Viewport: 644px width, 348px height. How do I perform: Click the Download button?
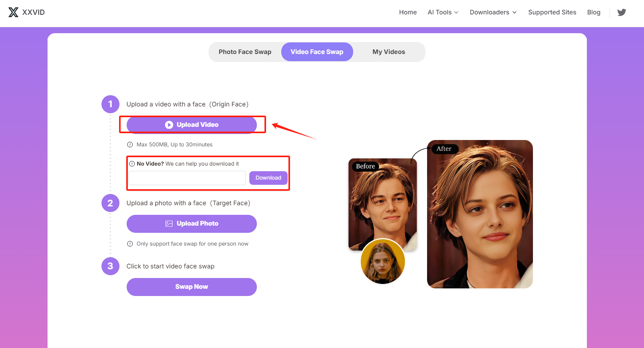pyautogui.click(x=268, y=178)
